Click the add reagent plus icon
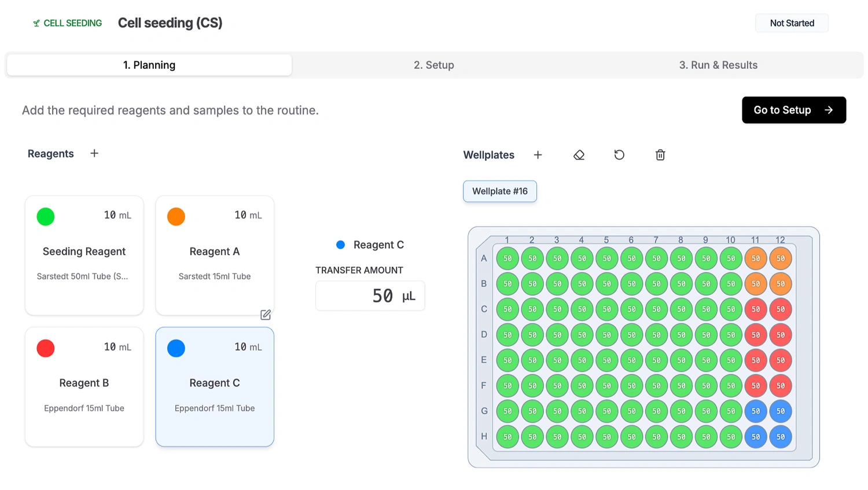The image size is (868, 490). 94,153
